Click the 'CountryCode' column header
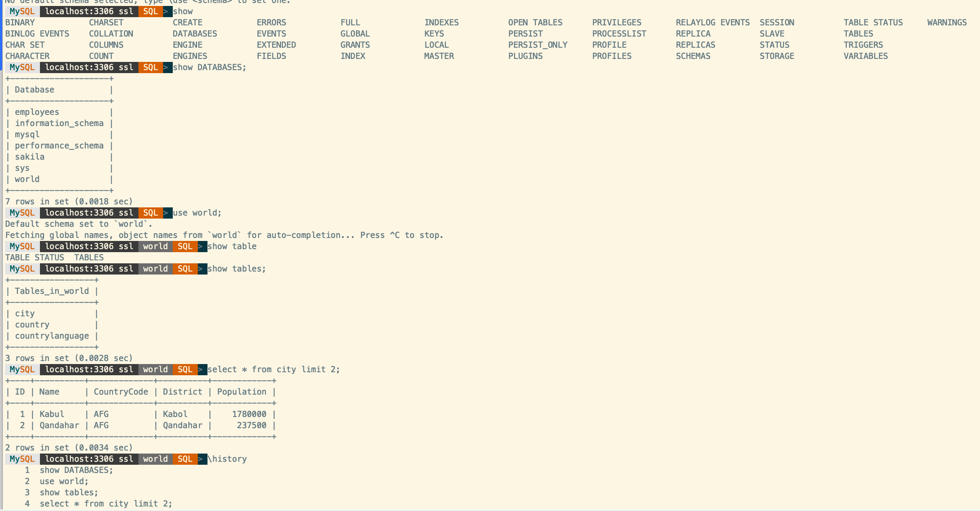This screenshot has width=980, height=511. pos(121,392)
